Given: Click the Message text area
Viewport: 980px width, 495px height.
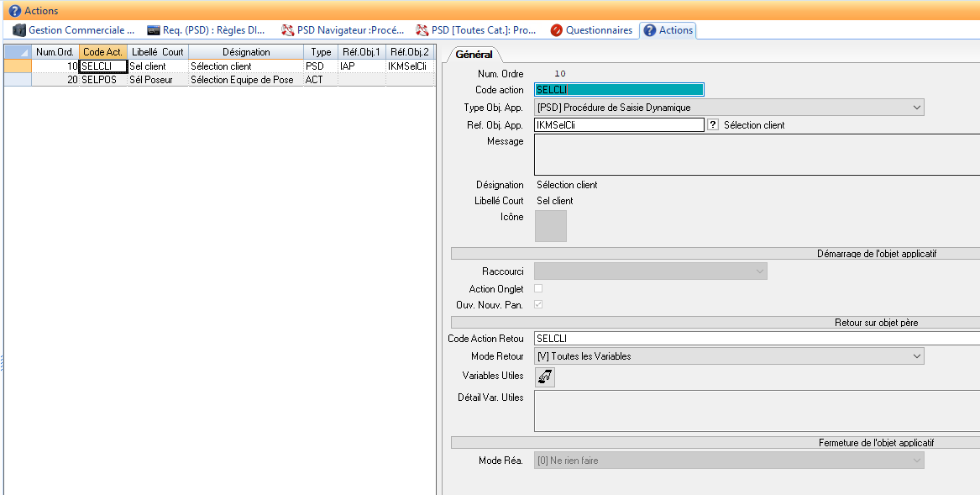Looking at the screenshot, I should pos(756,155).
